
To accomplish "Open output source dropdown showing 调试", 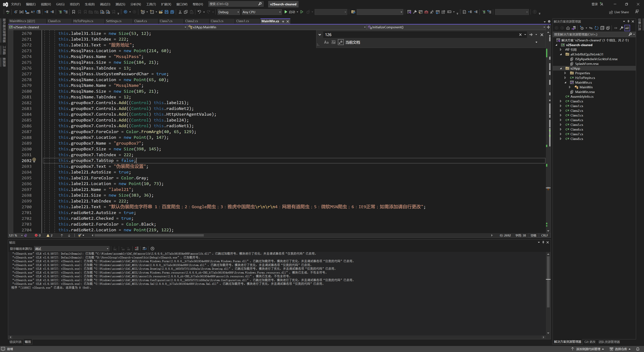I will (72, 249).
